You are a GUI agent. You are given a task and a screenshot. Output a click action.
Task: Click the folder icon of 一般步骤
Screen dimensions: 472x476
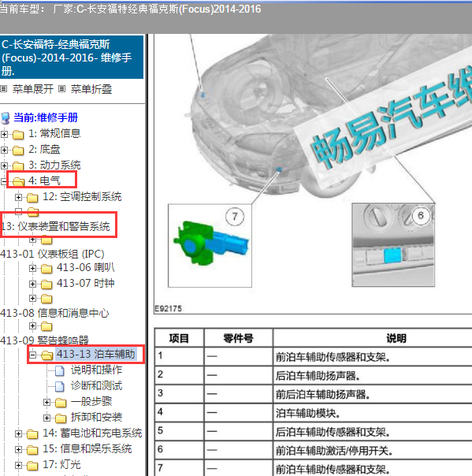(61, 403)
